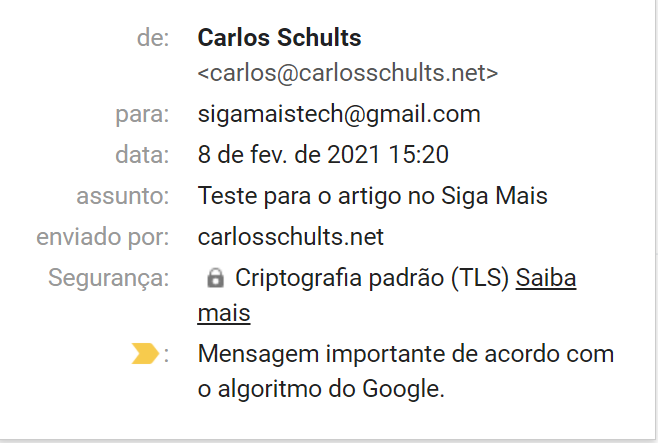Click the yellow importance marker icon

click(145, 353)
